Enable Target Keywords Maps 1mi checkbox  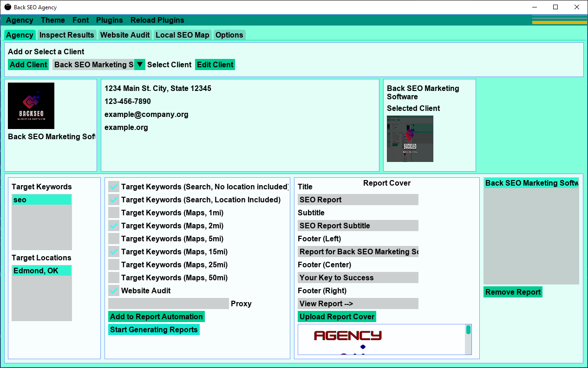pos(114,213)
